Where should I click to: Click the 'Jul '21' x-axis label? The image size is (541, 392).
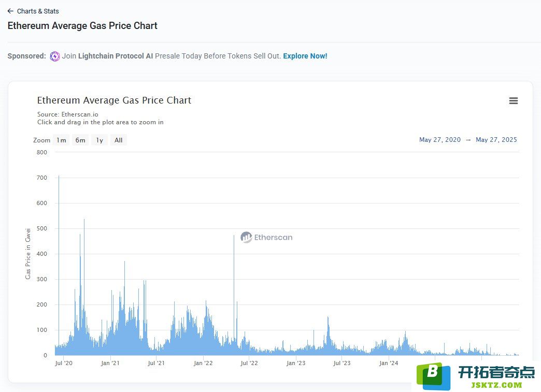[x=156, y=363]
